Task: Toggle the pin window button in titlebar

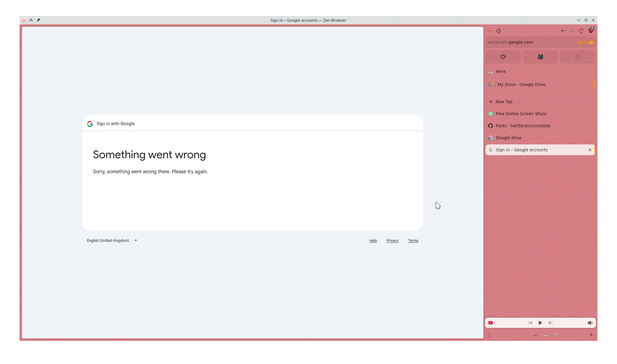Action: point(38,20)
